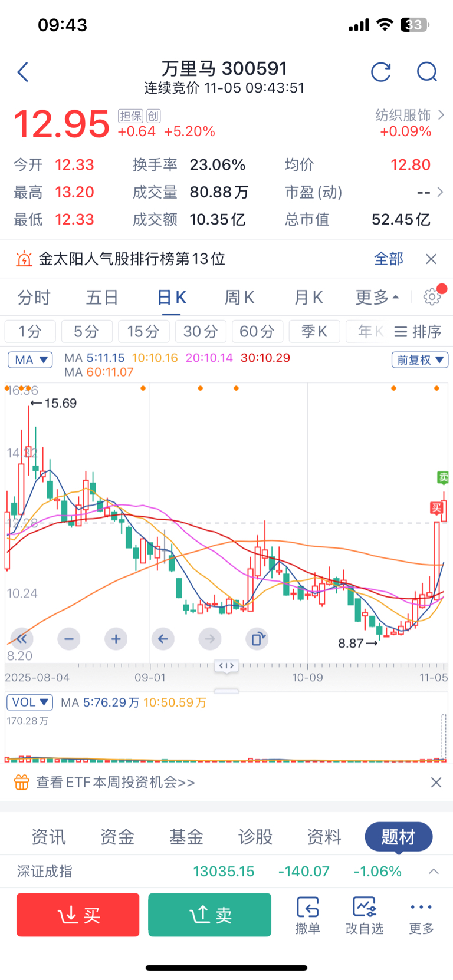Refresh the stock quote
The image size is (453, 980).
[381, 72]
